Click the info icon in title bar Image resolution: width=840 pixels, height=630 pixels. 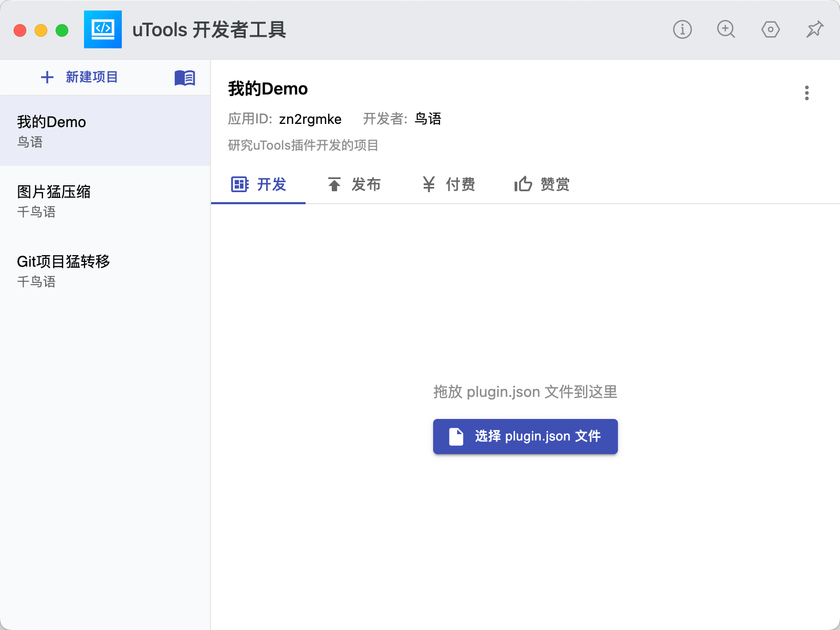[x=682, y=29]
